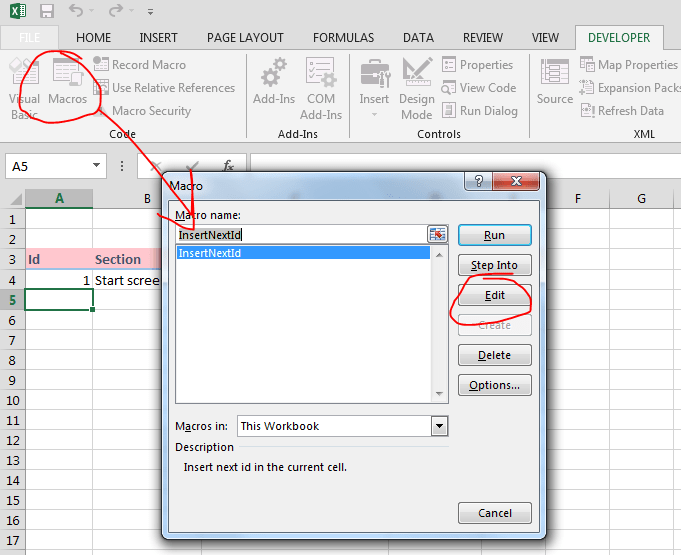This screenshot has height=555, width=681.
Task: Click the Macro name input field
Action: 301,235
